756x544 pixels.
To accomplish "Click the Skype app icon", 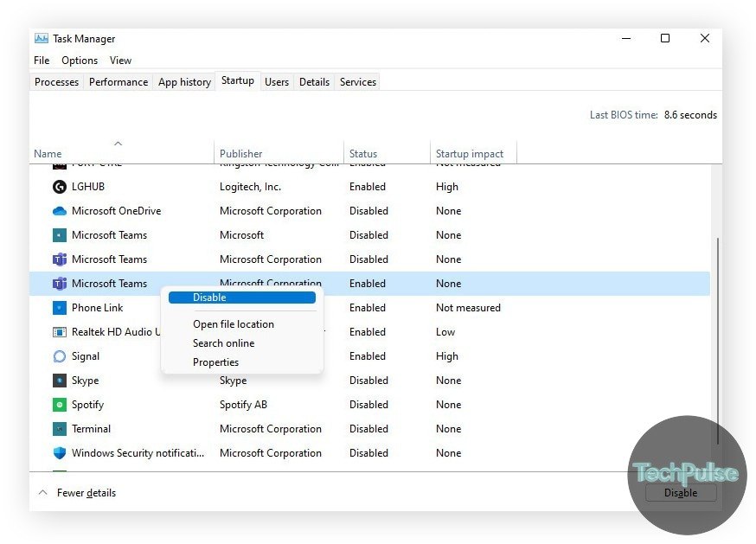I will coord(60,381).
